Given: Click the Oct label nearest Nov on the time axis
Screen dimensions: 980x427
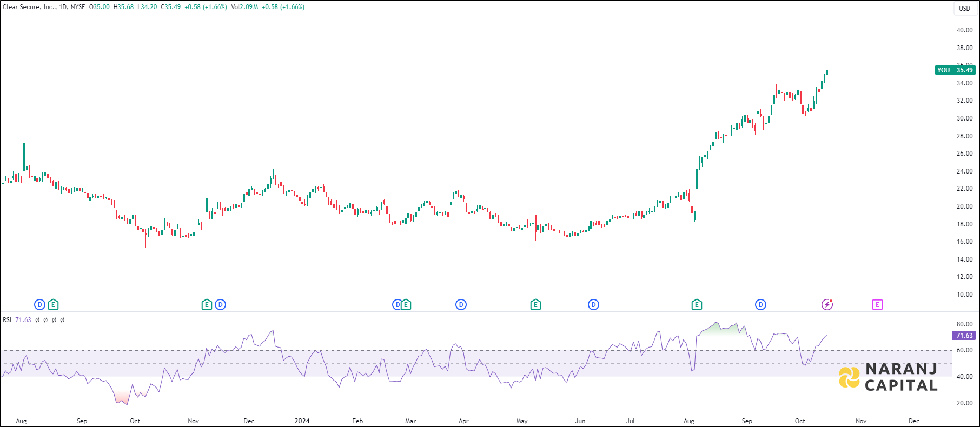Looking at the screenshot, I should [800, 421].
